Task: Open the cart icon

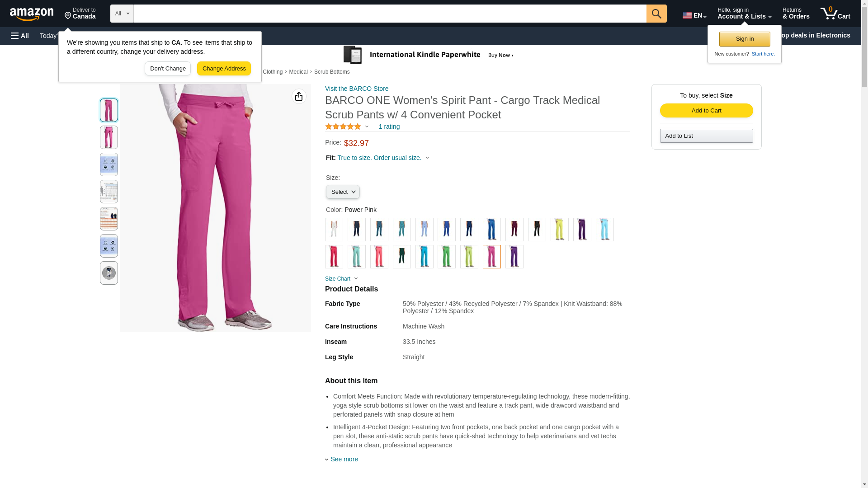Action: point(835,14)
